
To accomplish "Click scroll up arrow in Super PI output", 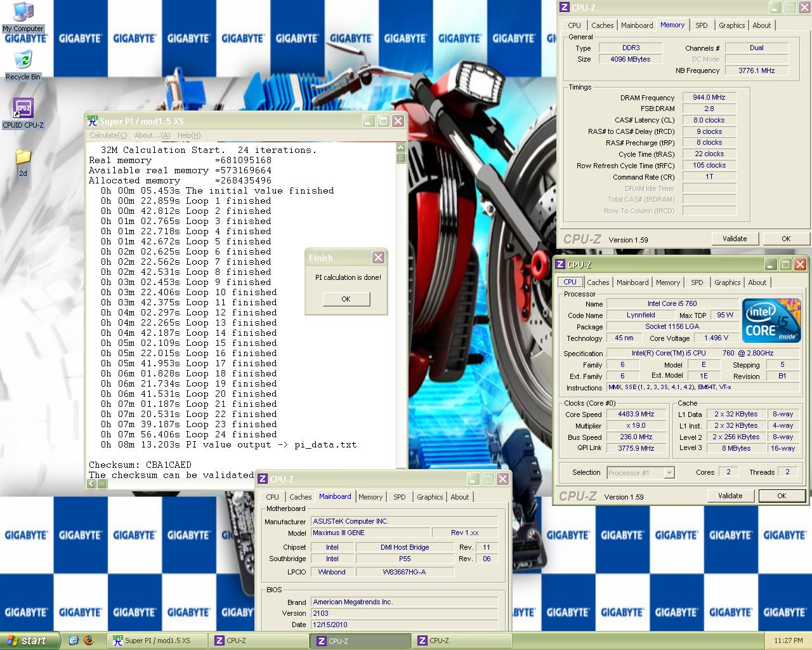I will coord(401,148).
